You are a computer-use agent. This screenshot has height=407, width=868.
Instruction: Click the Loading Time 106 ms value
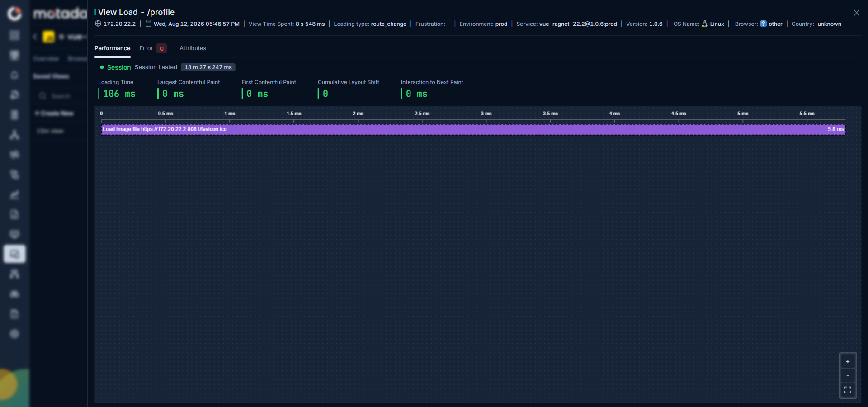click(119, 94)
